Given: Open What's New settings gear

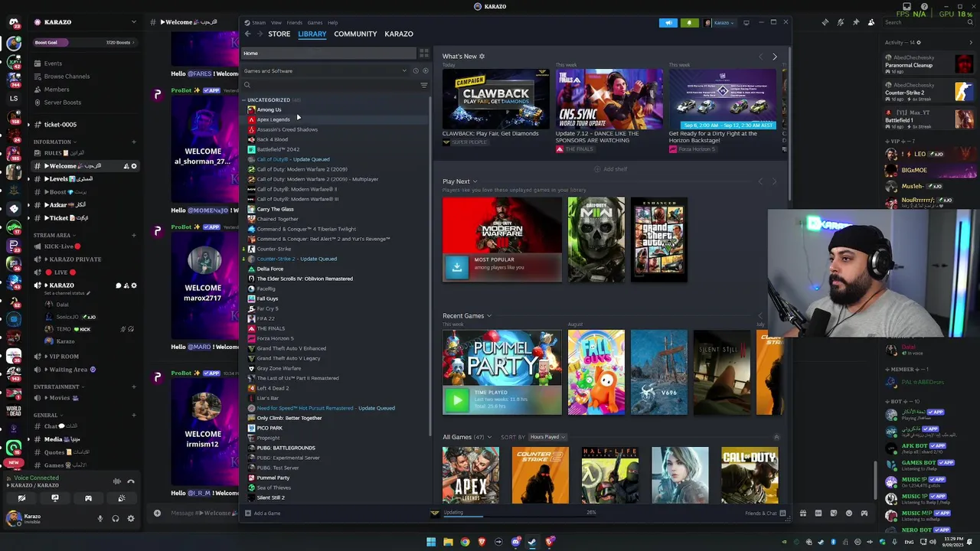Looking at the screenshot, I should tap(482, 56).
